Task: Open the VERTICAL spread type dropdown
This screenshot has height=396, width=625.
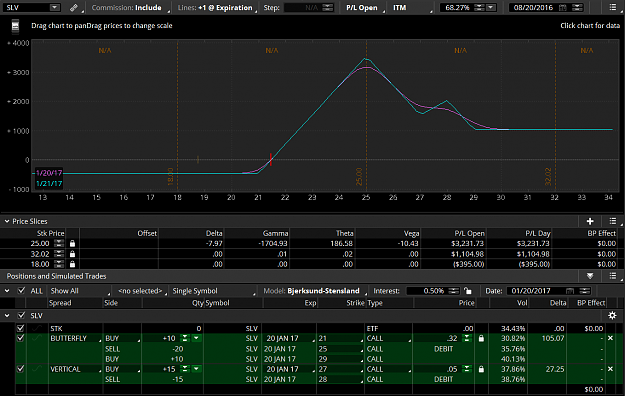Action: (x=75, y=369)
